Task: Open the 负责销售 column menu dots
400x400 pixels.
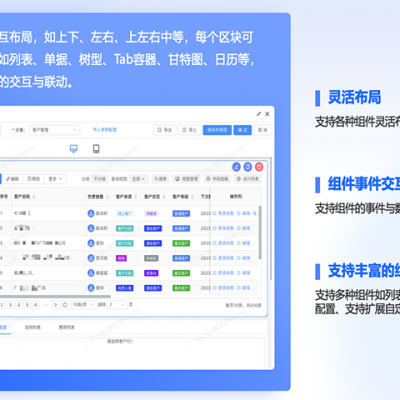Action: 107,197
